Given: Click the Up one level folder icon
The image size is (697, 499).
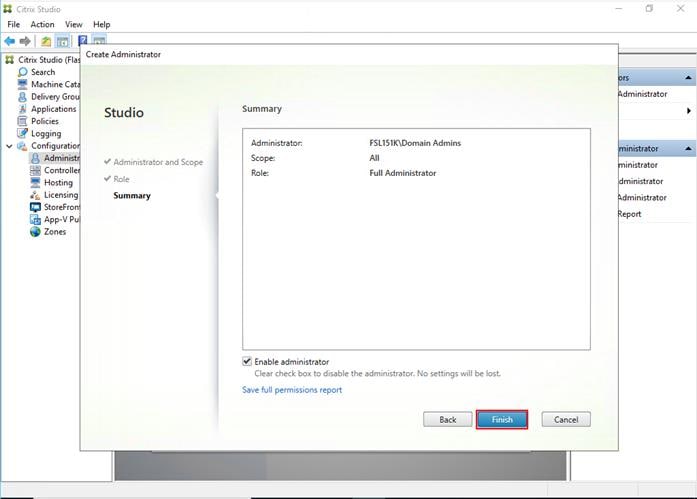Looking at the screenshot, I should (46, 42).
